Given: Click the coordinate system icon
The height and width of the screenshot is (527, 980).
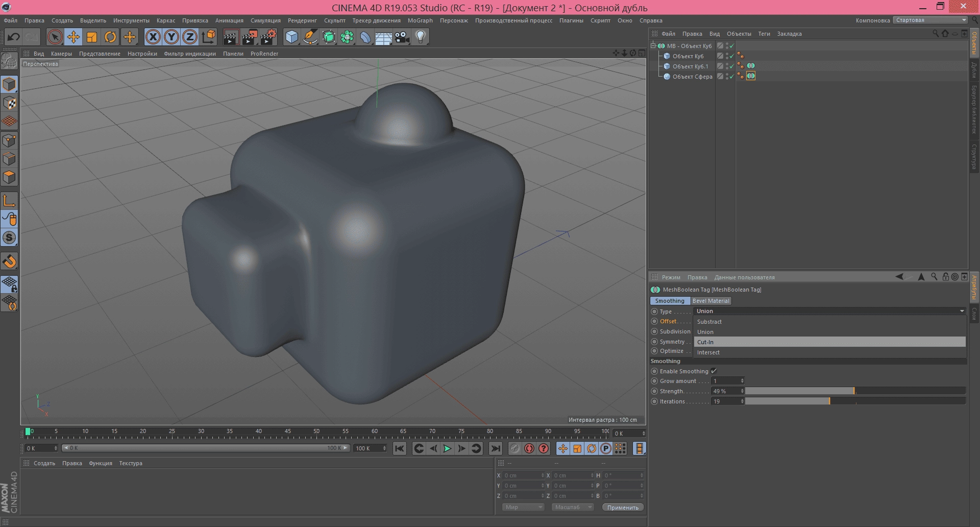Looking at the screenshot, I should 209,37.
